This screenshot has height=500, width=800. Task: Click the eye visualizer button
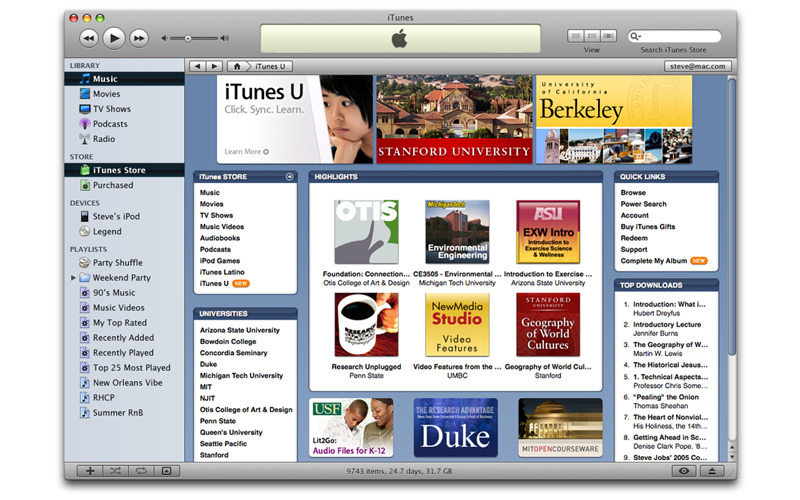point(684,471)
